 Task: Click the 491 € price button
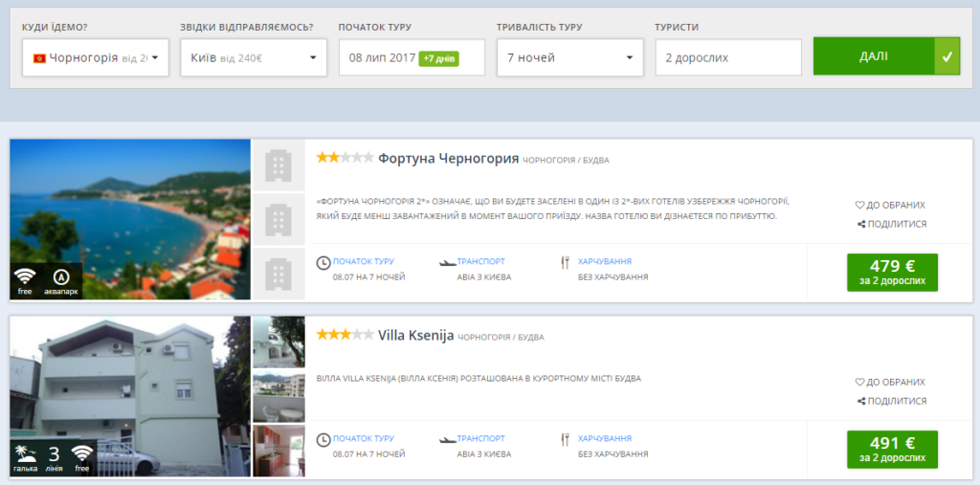coord(893,450)
